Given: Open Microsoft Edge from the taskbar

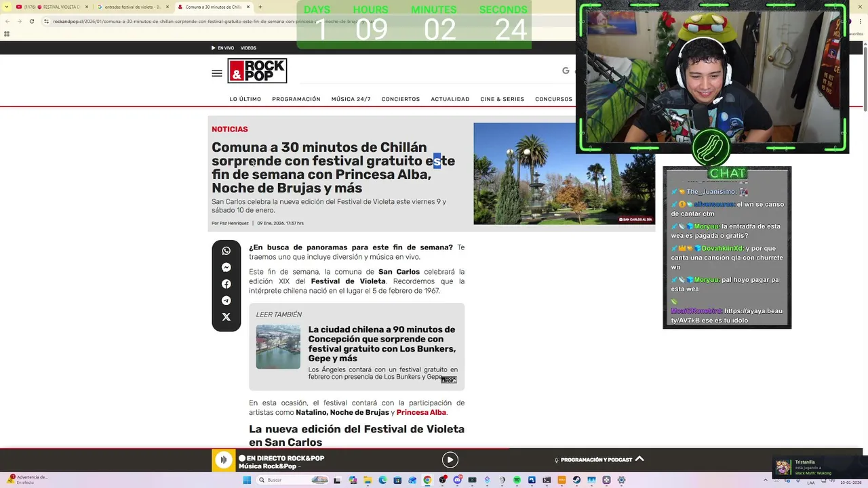Looking at the screenshot, I should click(x=382, y=480).
